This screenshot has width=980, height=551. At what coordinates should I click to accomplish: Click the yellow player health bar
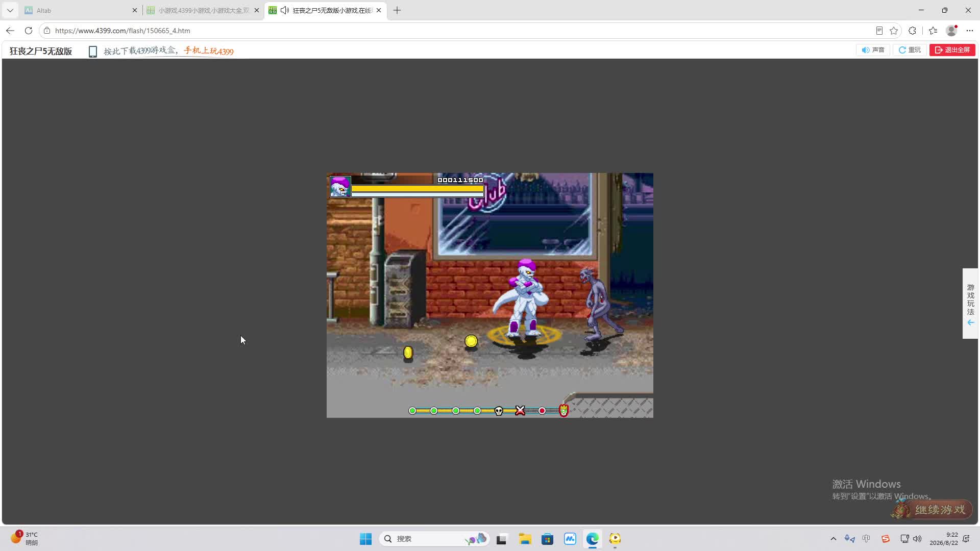pyautogui.click(x=418, y=189)
